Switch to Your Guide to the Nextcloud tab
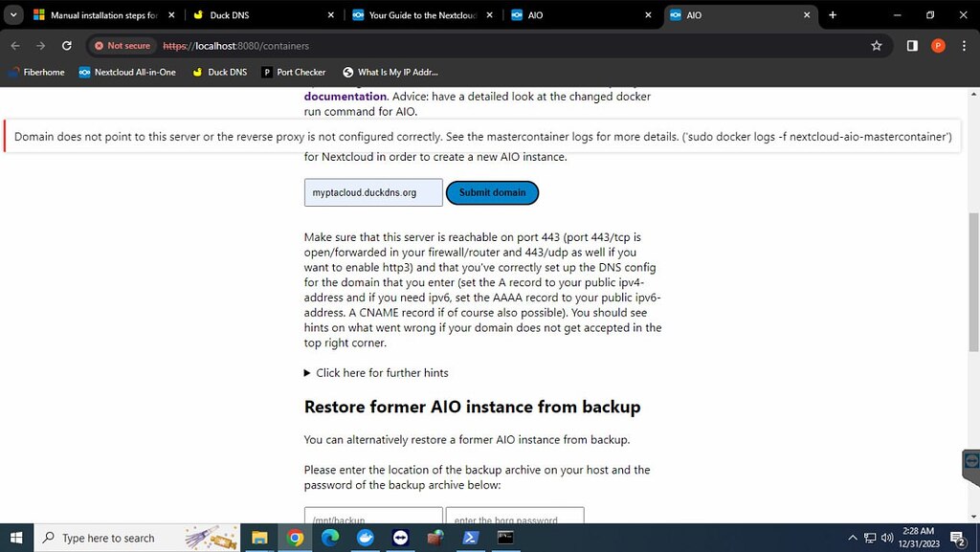Screen dimensions: 980x552 pos(422,15)
